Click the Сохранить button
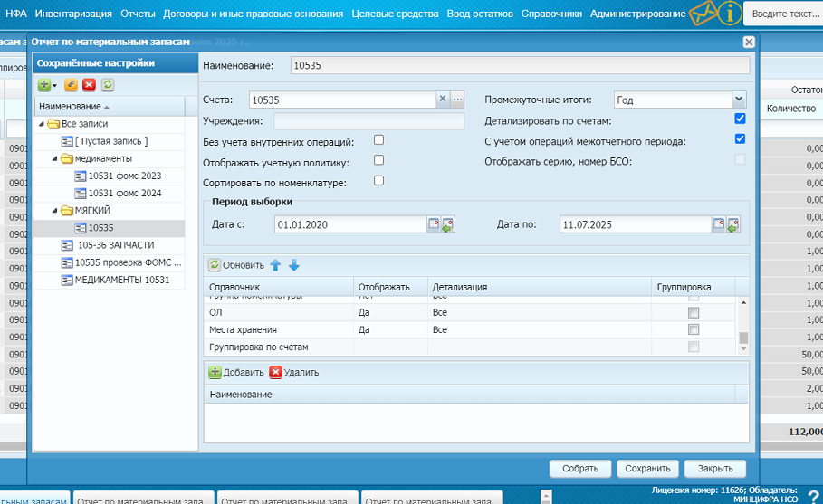Screen dimensions: 823x504 point(647,469)
